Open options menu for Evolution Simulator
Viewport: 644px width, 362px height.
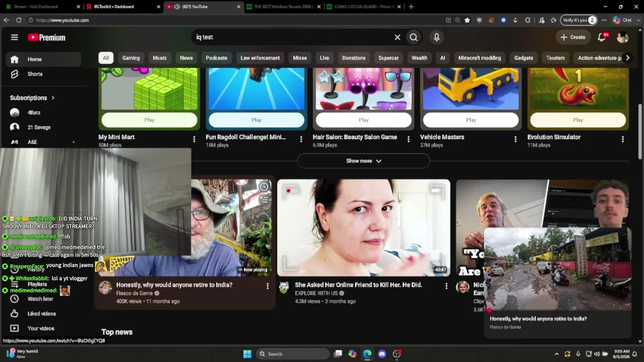click(623, 139)
